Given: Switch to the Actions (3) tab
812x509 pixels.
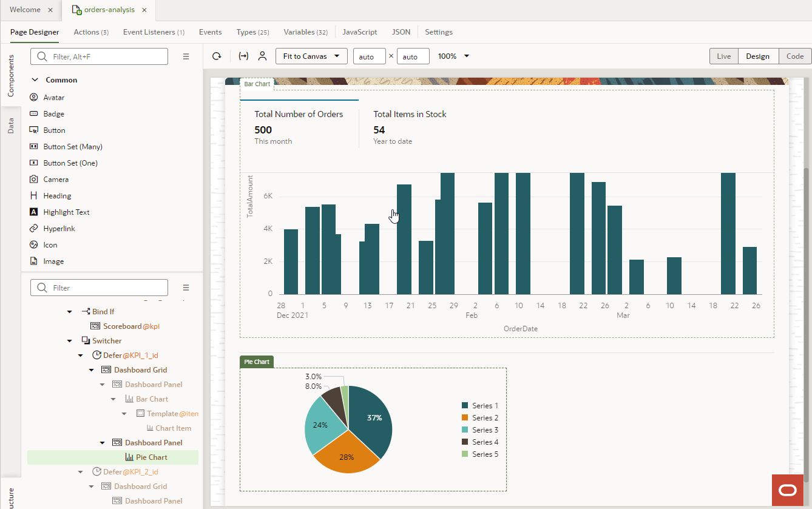Looking at the screenshot, I should [90, 32].
